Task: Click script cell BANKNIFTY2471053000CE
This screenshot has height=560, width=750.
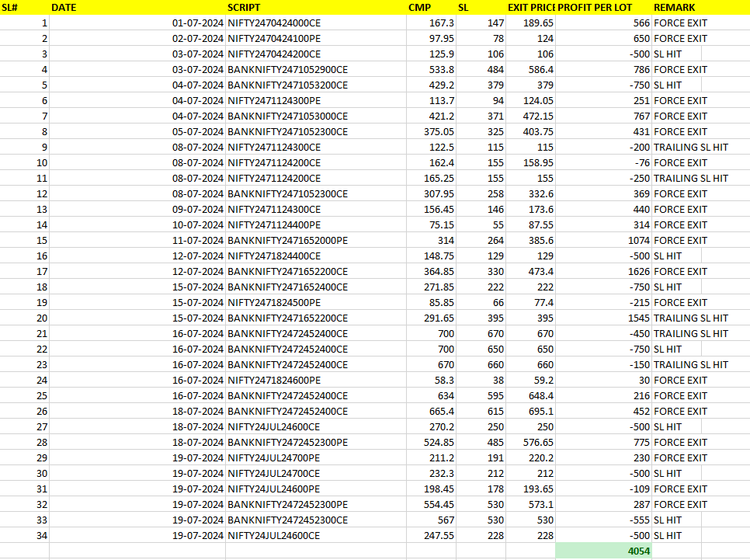Action: coord(316,117)
